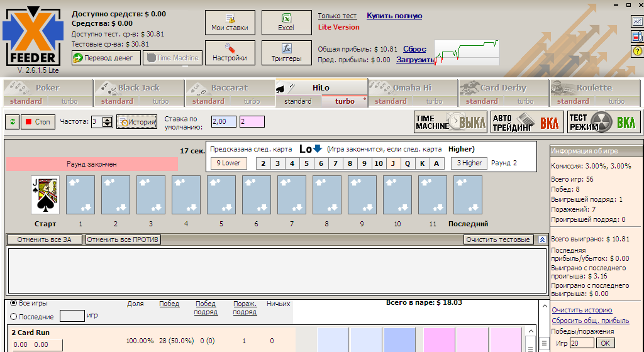Open the chart icon at top right
The image size is (644, 352).
pos(636,21)
